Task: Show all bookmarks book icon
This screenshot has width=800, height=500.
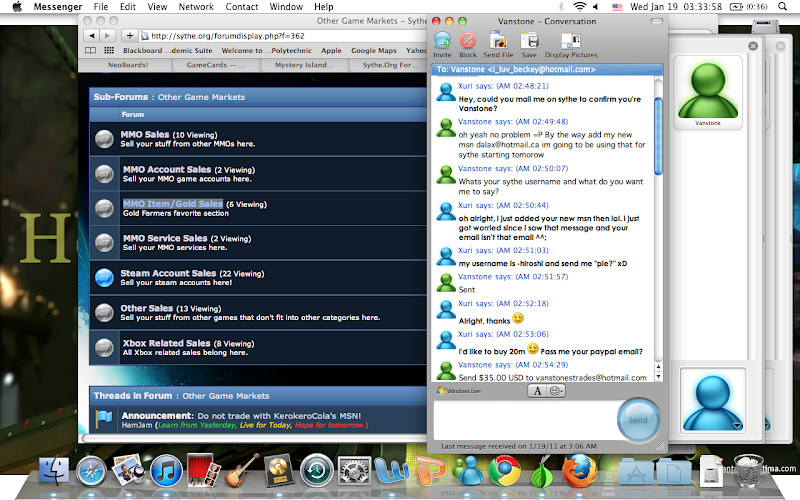Action: tap(91, 51)
